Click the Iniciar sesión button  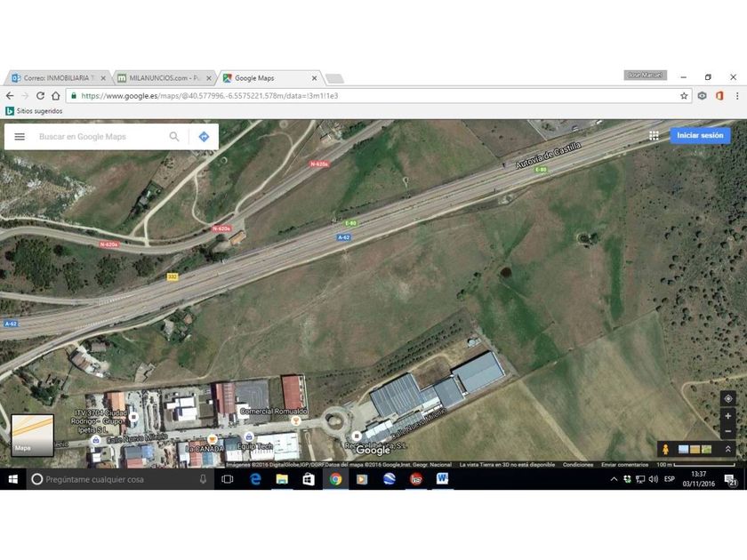click(x=700, y=135)
